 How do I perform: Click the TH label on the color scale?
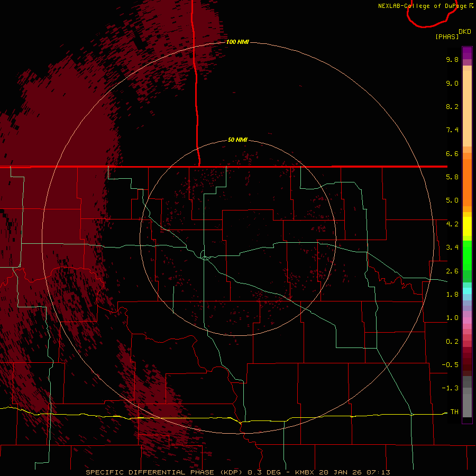pos(454,411)
